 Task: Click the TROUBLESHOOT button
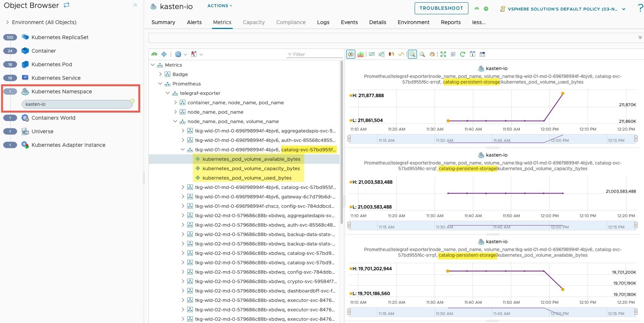click(x=441, y=8)
